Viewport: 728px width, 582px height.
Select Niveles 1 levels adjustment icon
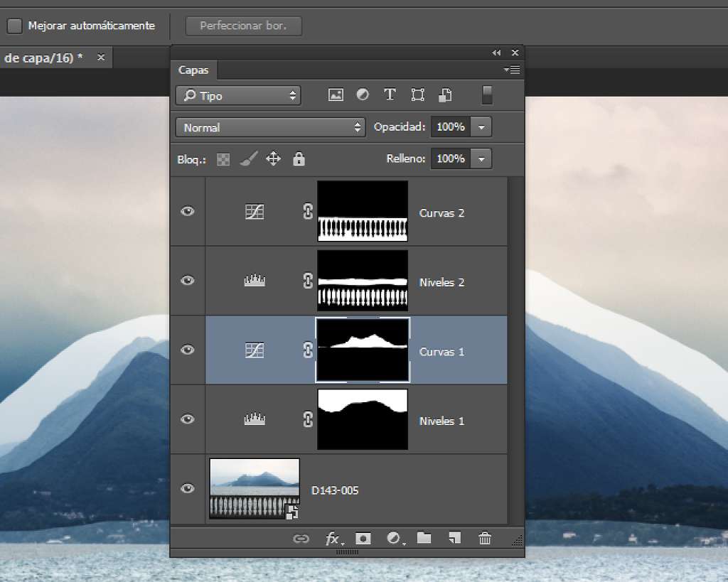255,419
